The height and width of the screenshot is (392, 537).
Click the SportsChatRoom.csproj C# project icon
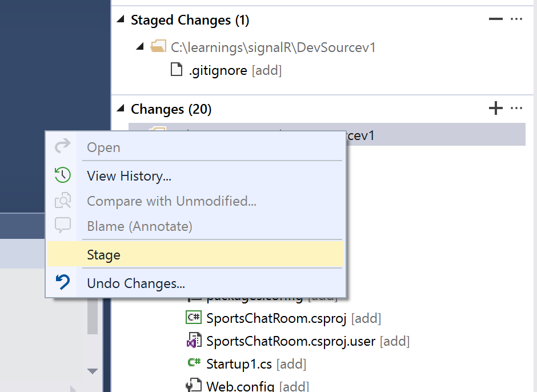tap(194, 318)
